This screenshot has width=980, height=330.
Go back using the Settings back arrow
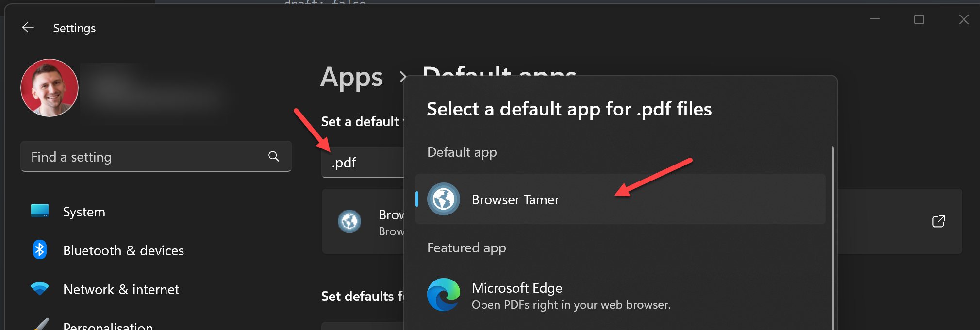28,28
